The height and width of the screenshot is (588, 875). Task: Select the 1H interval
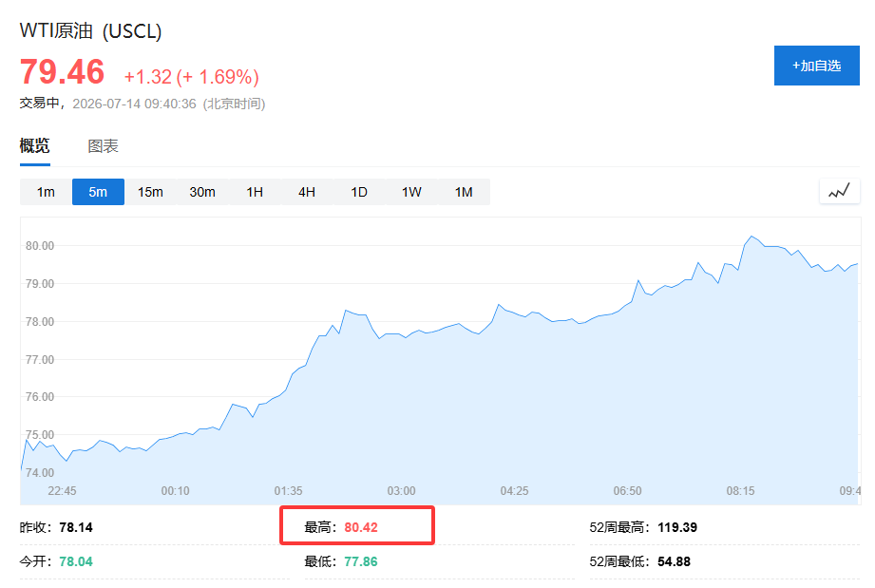click(x=255, y=192)
